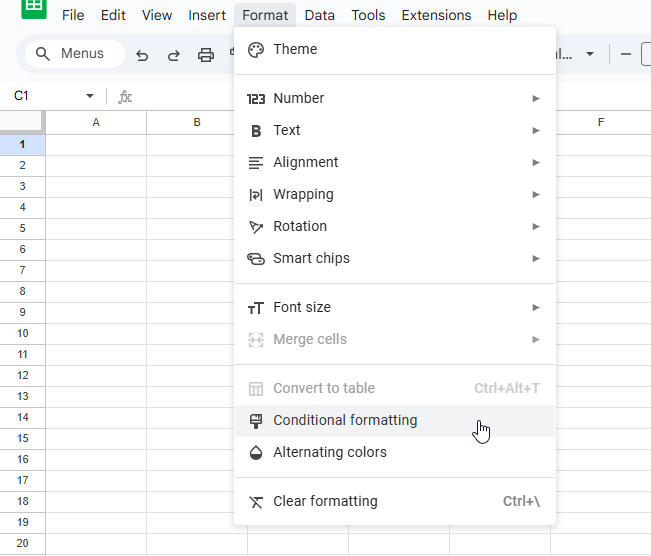Image resolution: width=651 pixels, height=556 pixels.
Task: Click the Rotation icon in Format menu
Action: point(256,227)
